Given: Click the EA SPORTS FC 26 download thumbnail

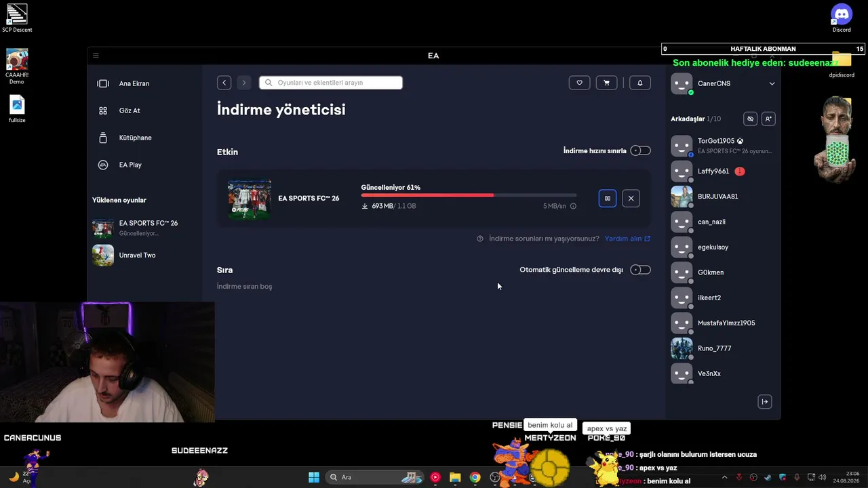Looking at the screenshot, I should click(250, 199).
